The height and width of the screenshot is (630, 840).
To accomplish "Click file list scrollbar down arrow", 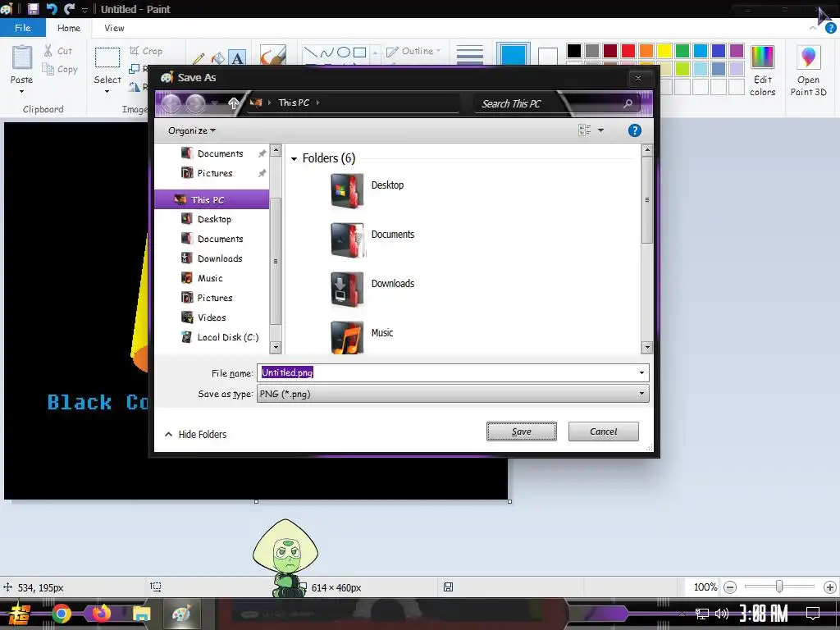I will click(x=647, y=347).
